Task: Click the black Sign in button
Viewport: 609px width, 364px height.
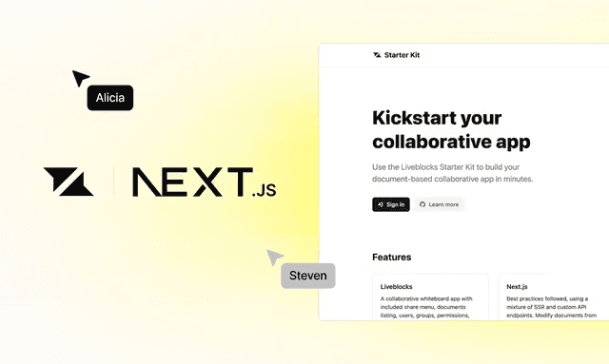Action: 391,204
